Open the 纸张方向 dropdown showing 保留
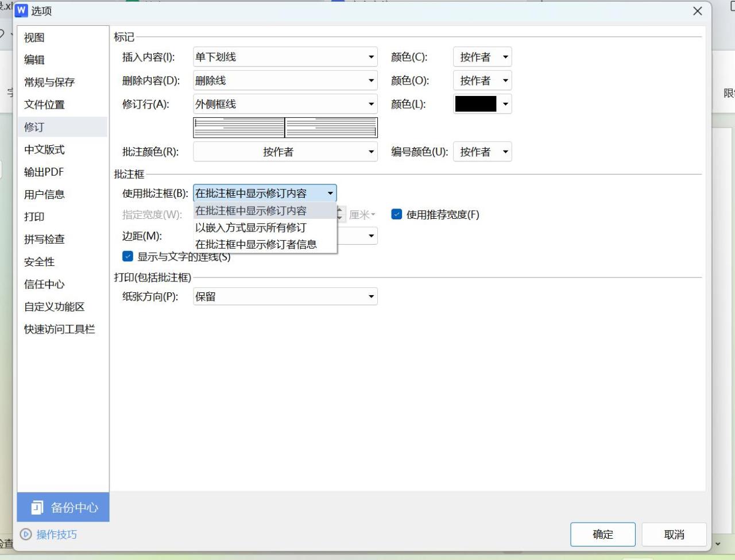Screen dimensions: 735x560 tap(371, 296)
